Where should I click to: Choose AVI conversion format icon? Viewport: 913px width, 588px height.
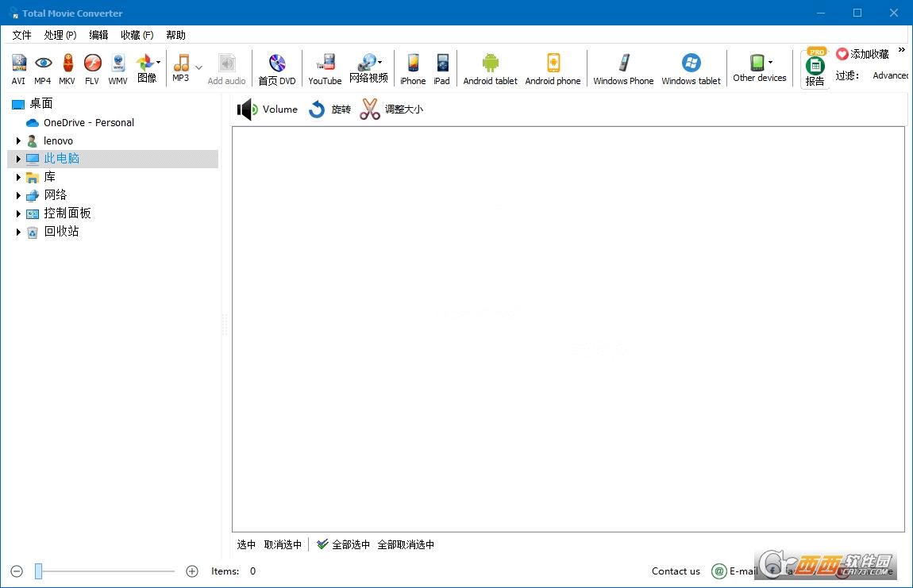[x=18, y=69]
